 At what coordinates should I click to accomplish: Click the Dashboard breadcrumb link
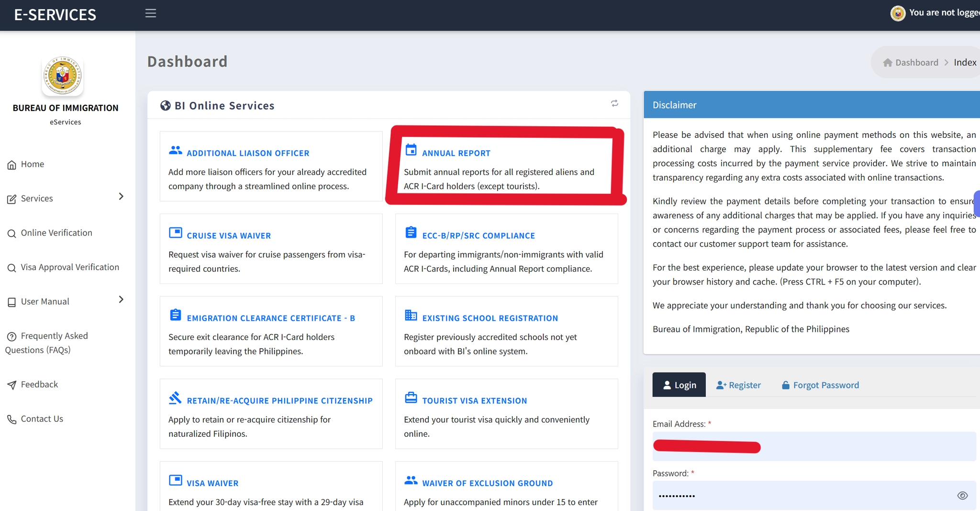[917, 63]
